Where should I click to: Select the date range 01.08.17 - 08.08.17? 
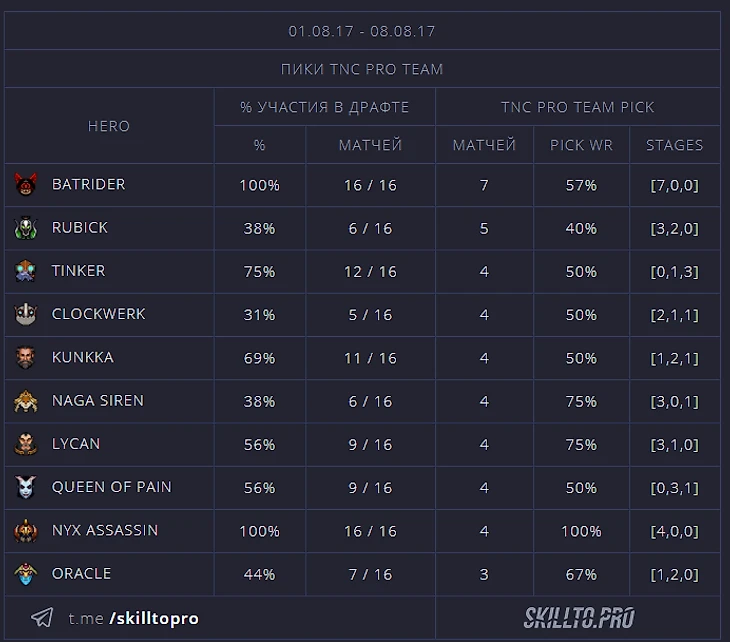(x=362, y=31)
